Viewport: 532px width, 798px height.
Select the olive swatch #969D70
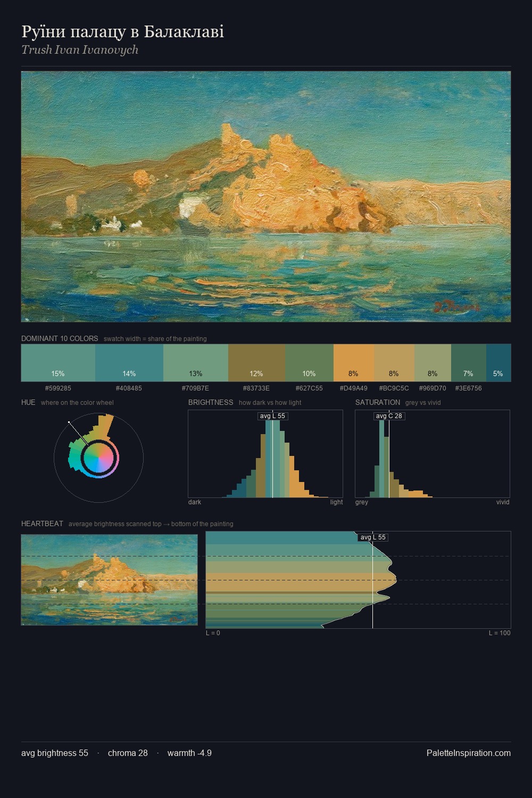(x=433, y=363)
